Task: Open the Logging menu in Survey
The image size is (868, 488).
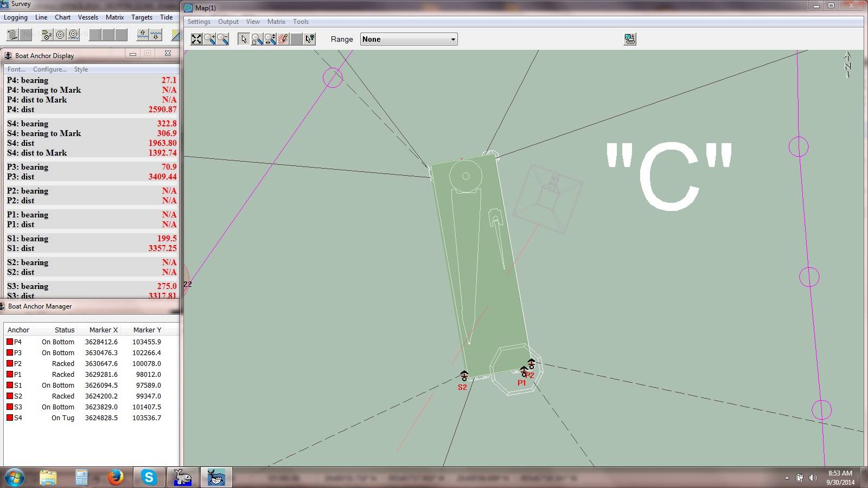Action: click(16, 17)
